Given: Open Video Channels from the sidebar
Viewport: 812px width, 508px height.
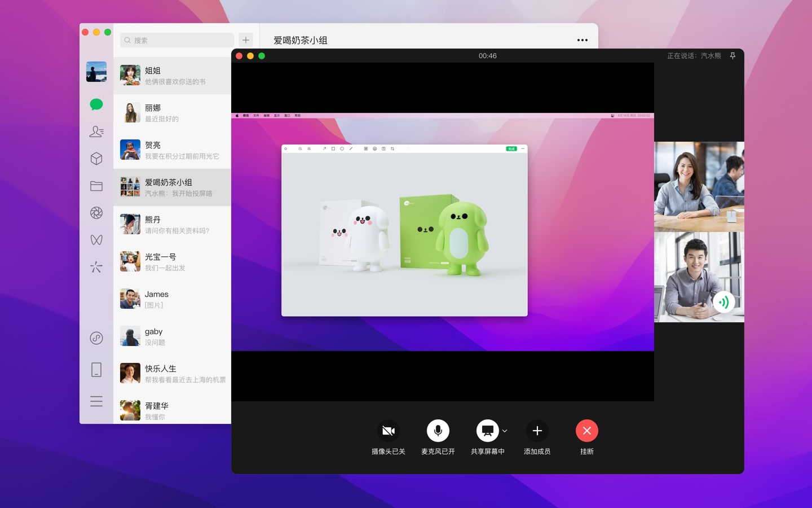Looking at the screenshot, I should pyautogui.click(x=96, y=240).
